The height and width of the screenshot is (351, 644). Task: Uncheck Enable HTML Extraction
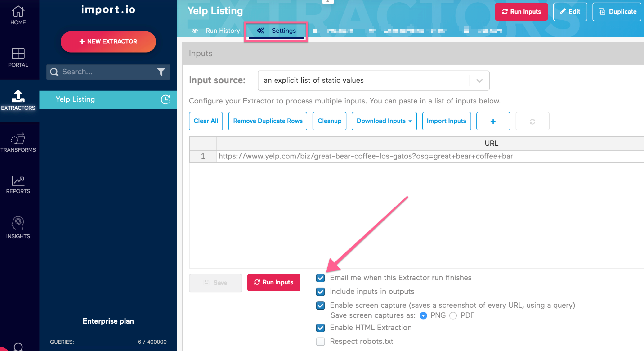click(x=320, y=328)
